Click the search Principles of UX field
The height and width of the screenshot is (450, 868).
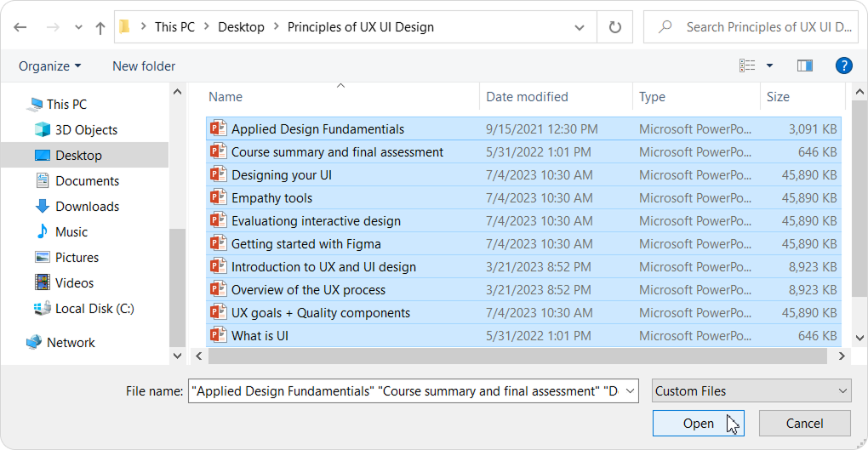(766, 27)
